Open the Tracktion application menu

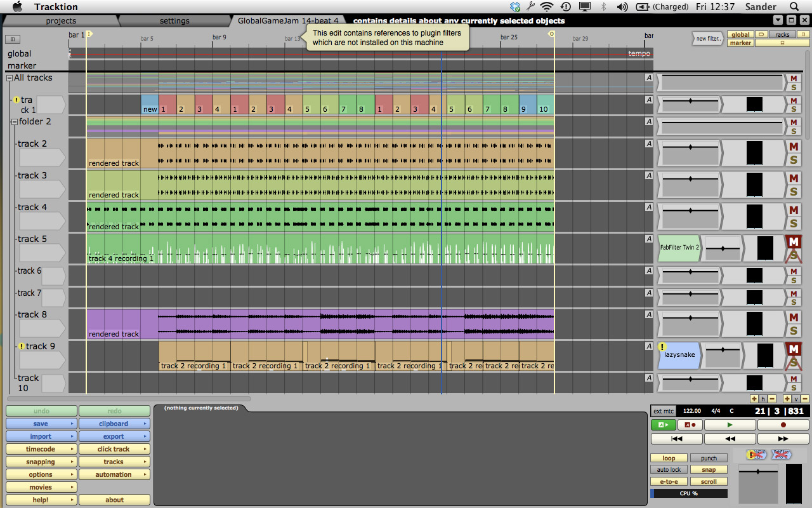click(56, 7)
